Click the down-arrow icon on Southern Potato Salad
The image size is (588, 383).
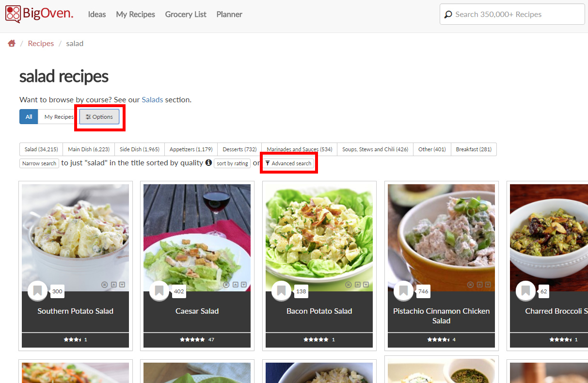(x=122, y=285)
